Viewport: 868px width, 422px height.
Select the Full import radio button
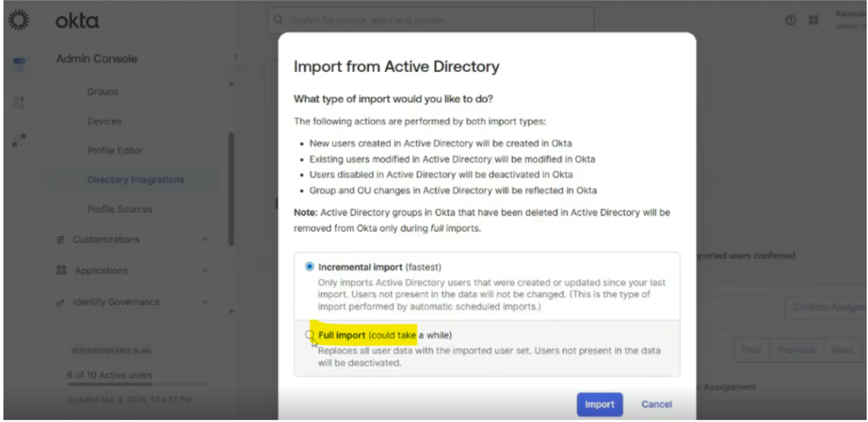(x=310, y=335)
